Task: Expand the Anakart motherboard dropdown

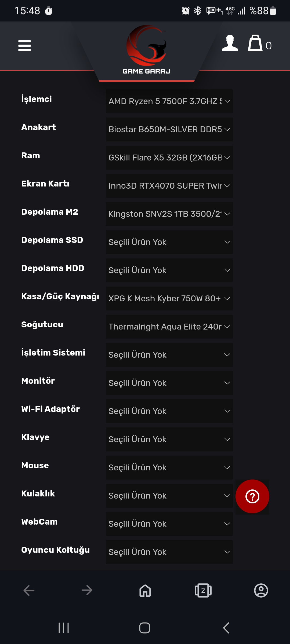Action: click(169, 129)
